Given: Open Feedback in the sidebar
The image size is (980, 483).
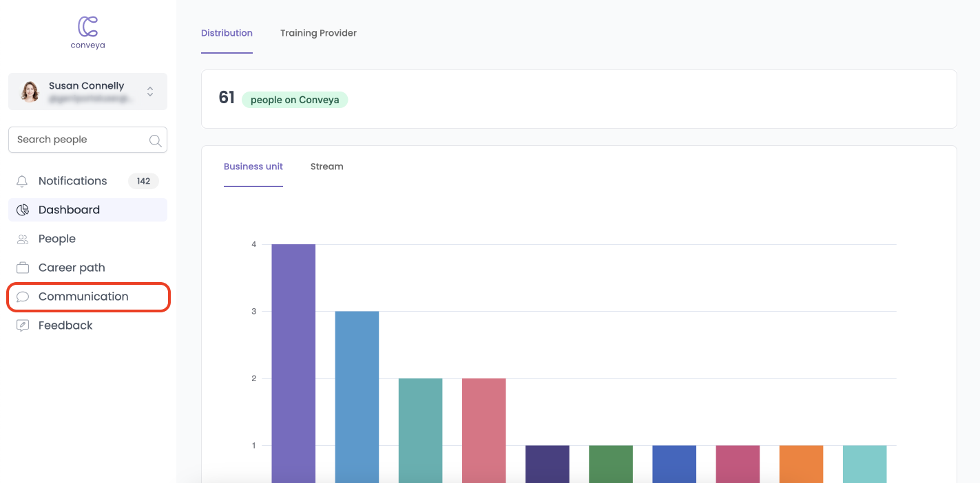Looking at the screenshot, I should pyautogui.click(x=87, y=325).
